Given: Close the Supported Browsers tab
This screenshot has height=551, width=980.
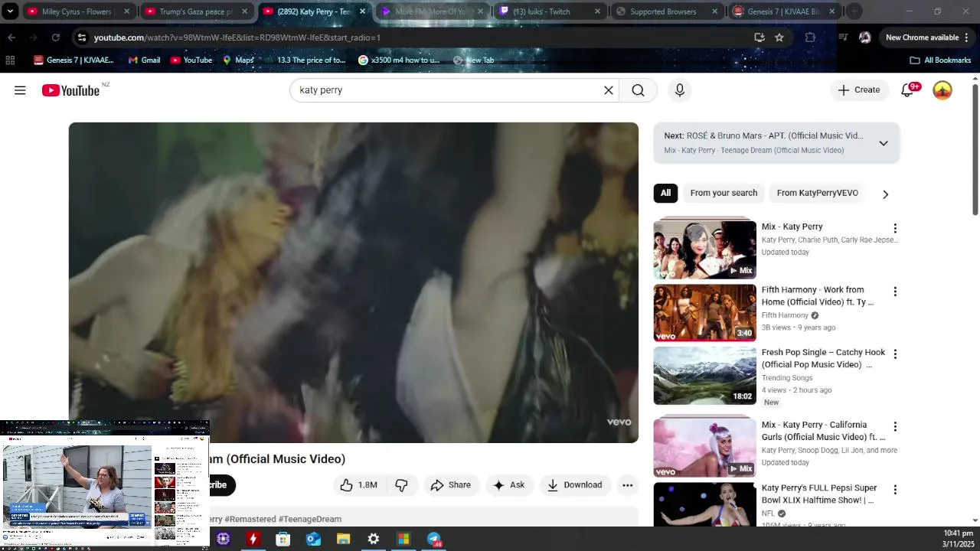Looking at the screenshot, I should point(714,11).
